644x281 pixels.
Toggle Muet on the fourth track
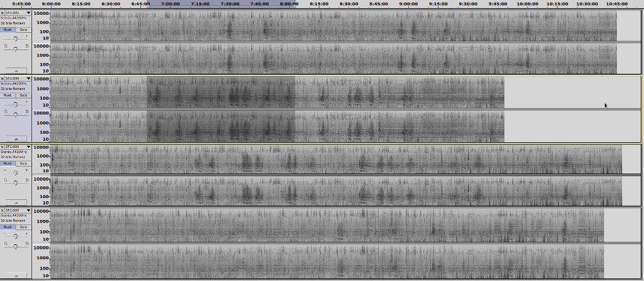tap(8, 227)
